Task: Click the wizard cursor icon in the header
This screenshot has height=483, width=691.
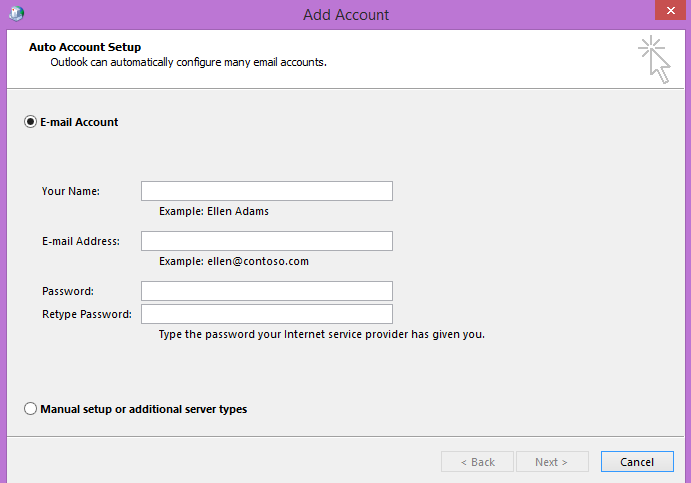Action: [x=654, y=59]
